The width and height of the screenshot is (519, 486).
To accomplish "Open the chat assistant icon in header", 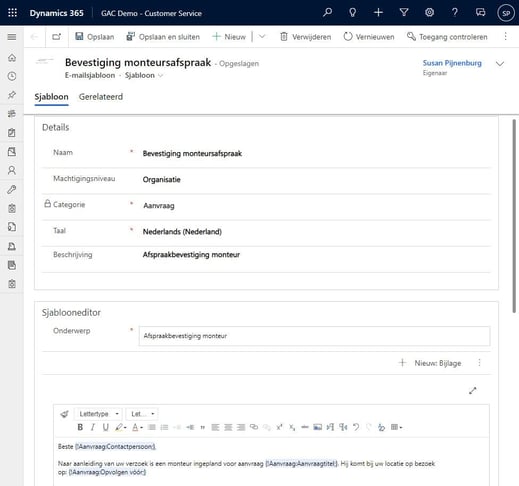I will point(480,13).
